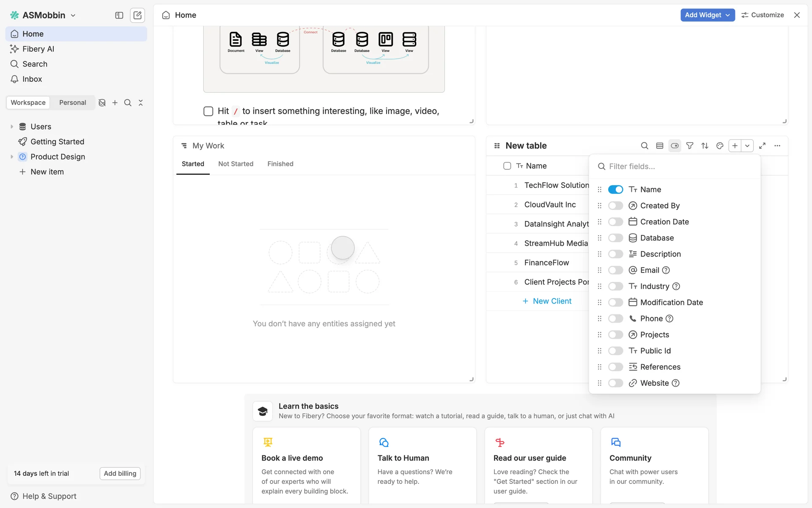Enable the Created By field toggle

point(615,206)
